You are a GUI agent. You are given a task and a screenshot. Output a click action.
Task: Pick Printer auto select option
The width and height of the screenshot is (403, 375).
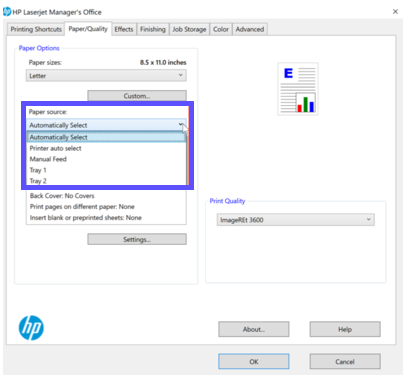(x=106, y=148)
